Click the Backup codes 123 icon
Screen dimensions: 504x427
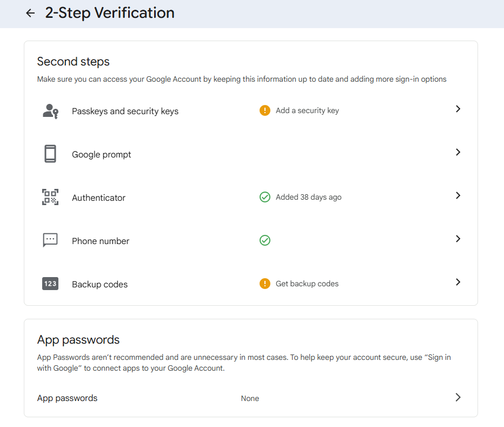50,284
